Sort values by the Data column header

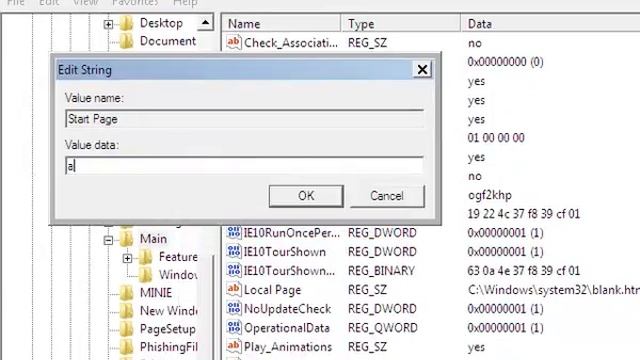pos(550,24)
